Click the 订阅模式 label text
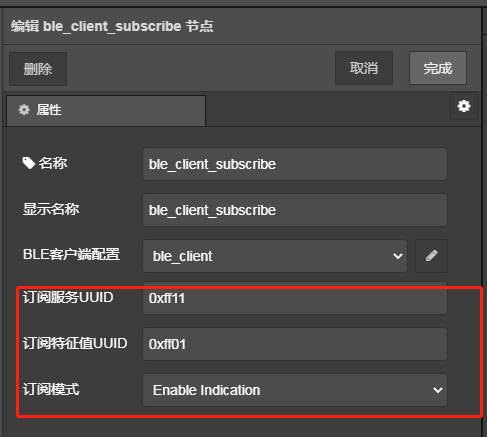 [51, 389]
